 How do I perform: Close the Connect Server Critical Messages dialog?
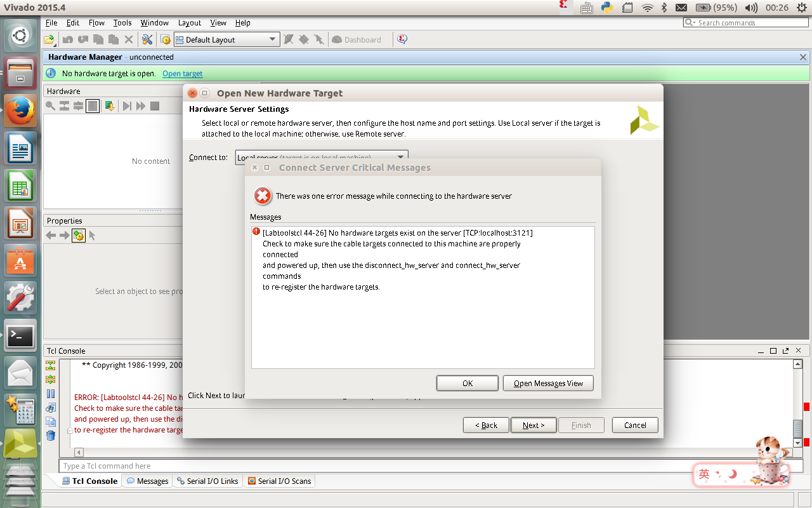[254, 168]
